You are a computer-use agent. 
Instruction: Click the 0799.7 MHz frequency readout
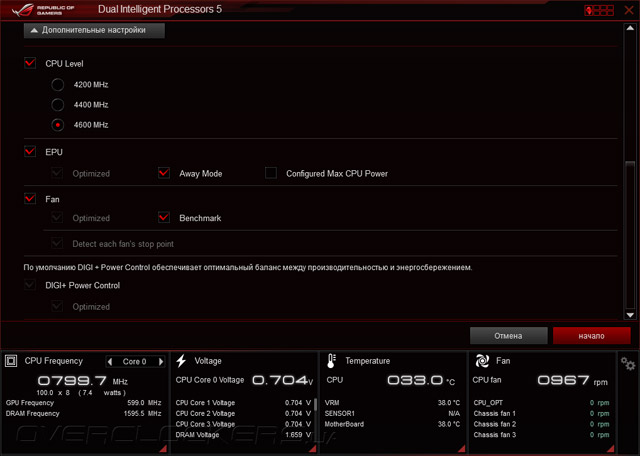(83, 381)
